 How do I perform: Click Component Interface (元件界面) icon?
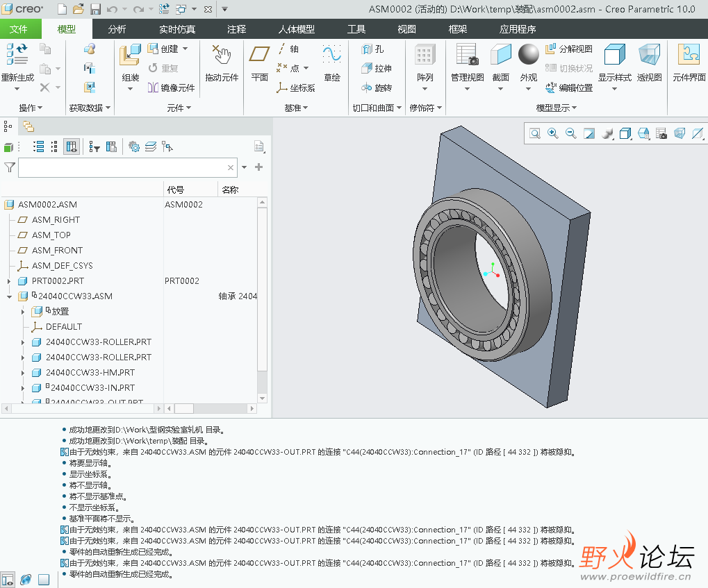(689, 55)
